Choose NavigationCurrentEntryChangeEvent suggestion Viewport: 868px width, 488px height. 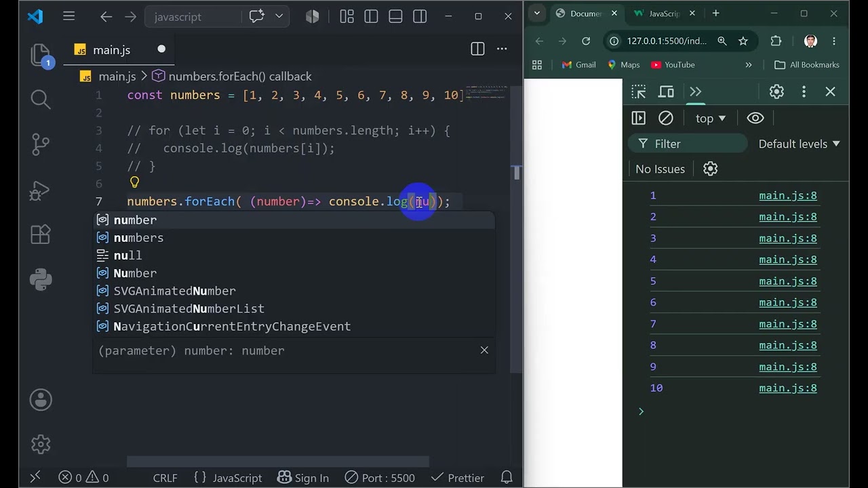click(294, 326)
